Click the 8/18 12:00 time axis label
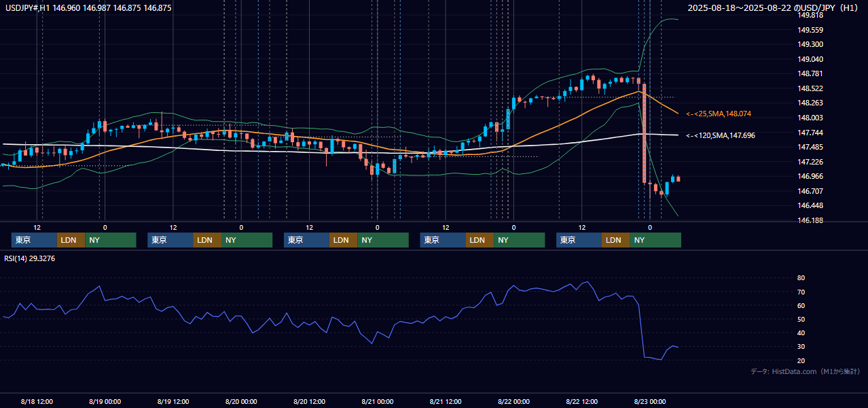 click(37, 402)
